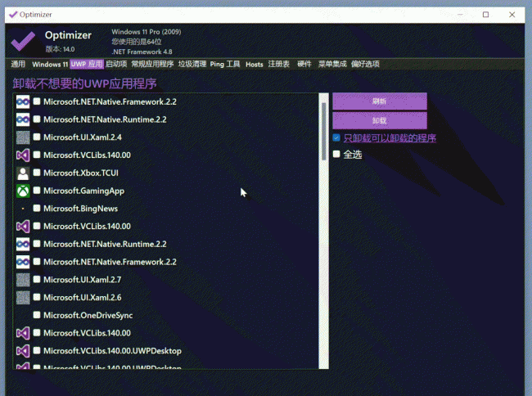This screenshot has height=396, width=532.
Task: Click the small icon beside Microsoft.BingNews
Action: click(x=23, y=209)
